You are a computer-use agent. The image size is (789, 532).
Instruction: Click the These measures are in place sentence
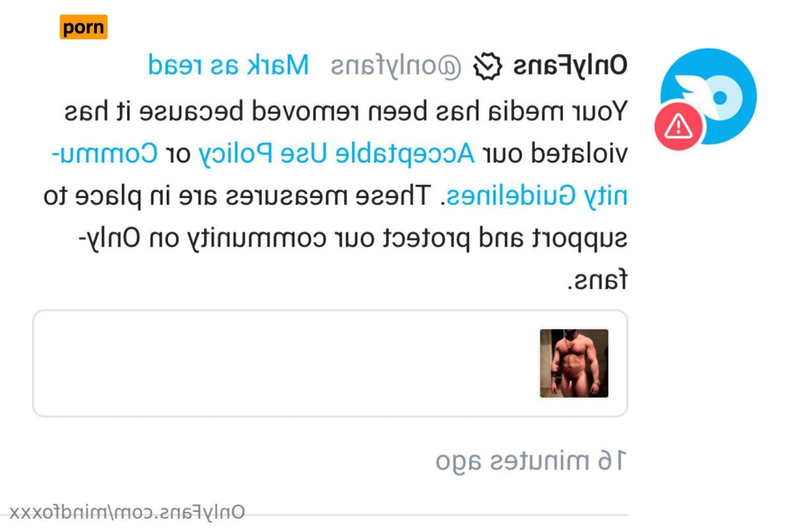[x=237, y=196]
